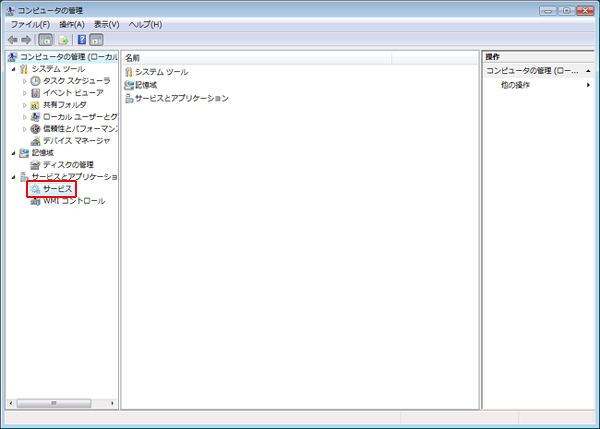Click the サービス gear icon in tree
The image size is (600, 429).
[35, 189]
